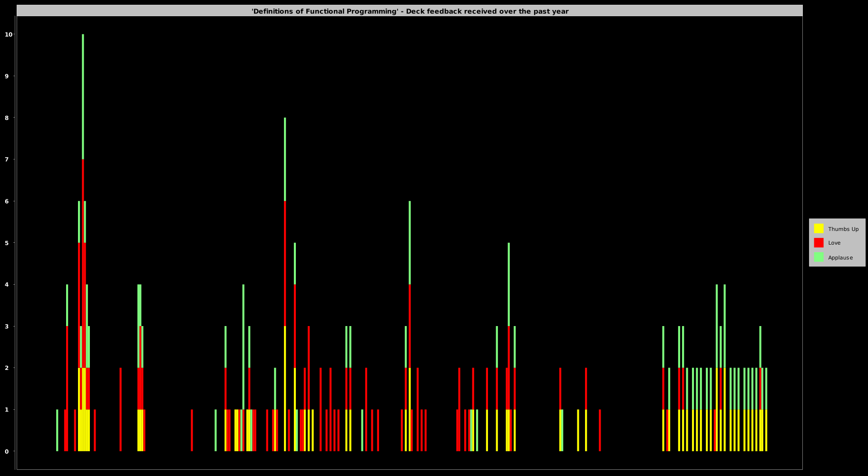
Task: Click the green Applause legend swatch
Action: click(819, 257)
